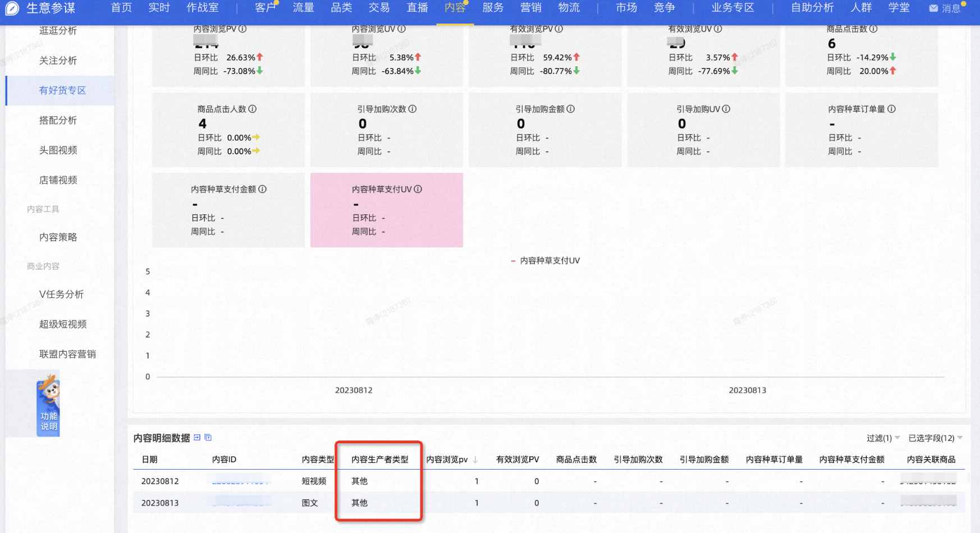Screen dimensions: 980x533
Task: Open 人群 in top navigation
Action: click(x=861, y=8)
